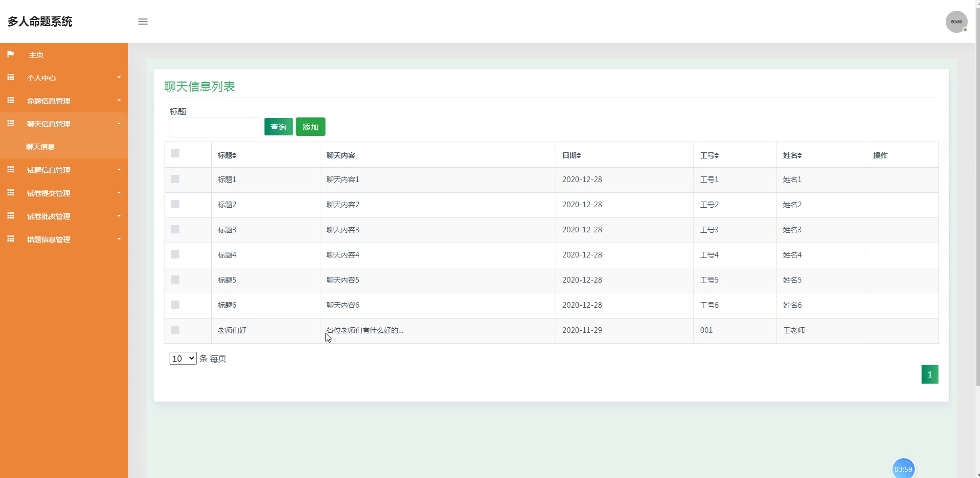The width and height of the screenshot is (980, 478).
Task: Click the 聊天信息列表 page heading
Action: [x=200, y=87]
